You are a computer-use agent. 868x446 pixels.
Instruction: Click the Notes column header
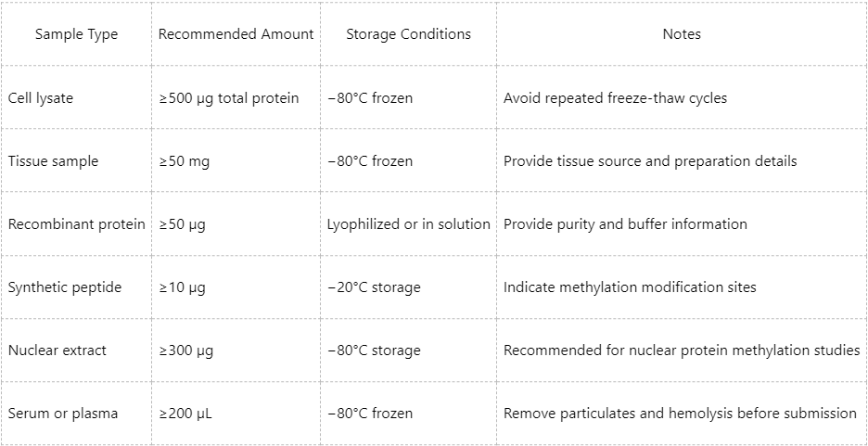(682, 34)
